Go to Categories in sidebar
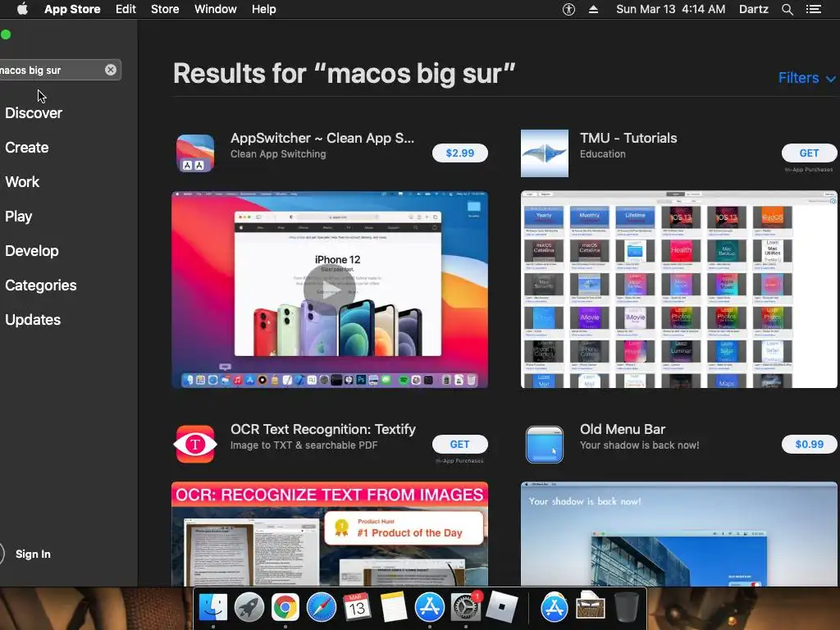Screen dimensions: 840x630 41,285
